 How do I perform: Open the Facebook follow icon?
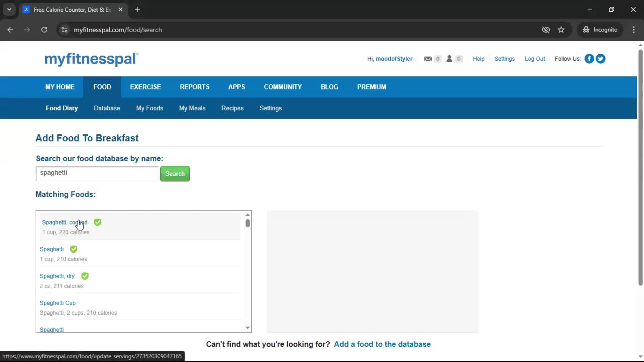point(589,59)
